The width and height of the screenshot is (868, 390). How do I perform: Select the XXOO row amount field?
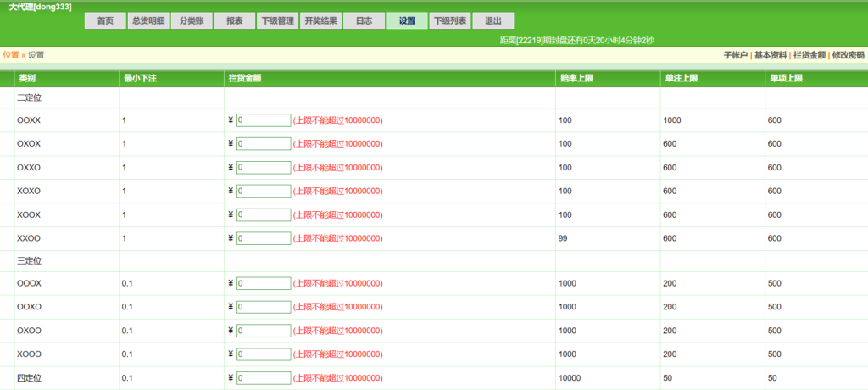pyautogui.click(x=264, y=239)
